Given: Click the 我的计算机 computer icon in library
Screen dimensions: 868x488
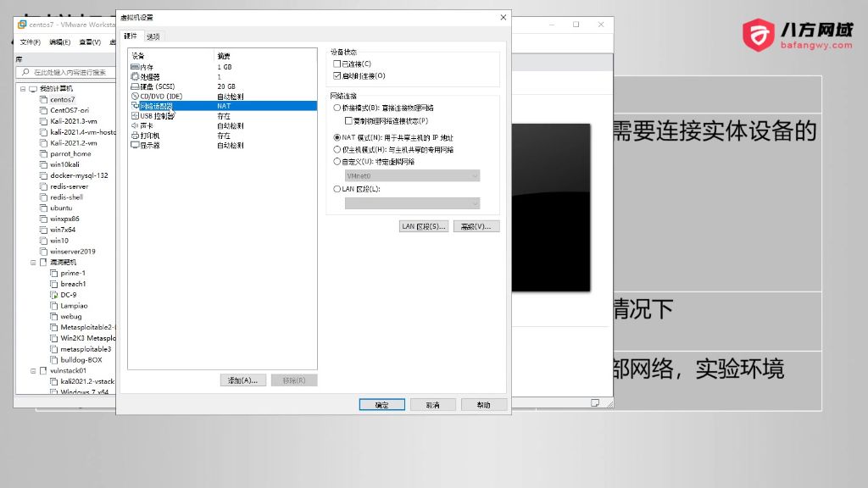Looking at the screenshot, I should tap(33, 88).
